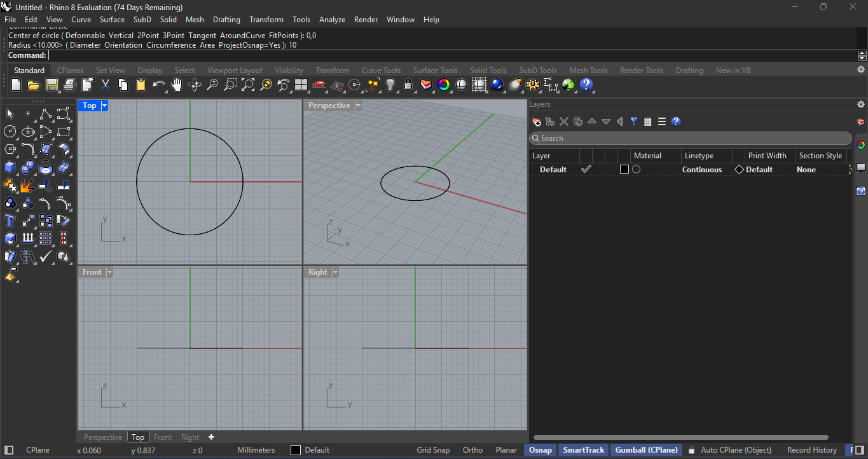868x459 pixels.
Task: Open the layer filter funnel in Layers panel
Action: (633, 121)
